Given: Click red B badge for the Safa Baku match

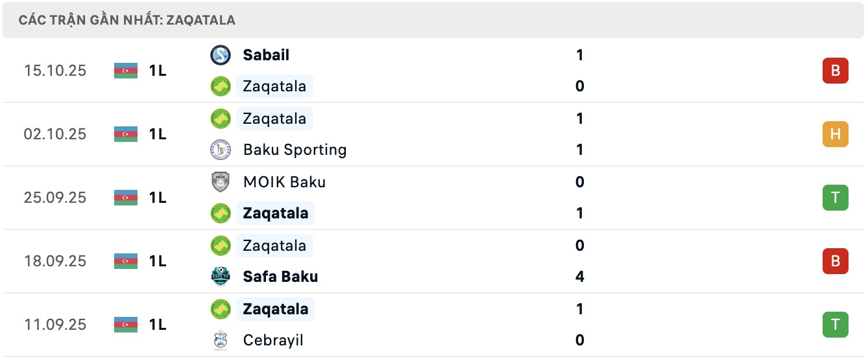Looking at the screenshot, I should tap(835, 261).
